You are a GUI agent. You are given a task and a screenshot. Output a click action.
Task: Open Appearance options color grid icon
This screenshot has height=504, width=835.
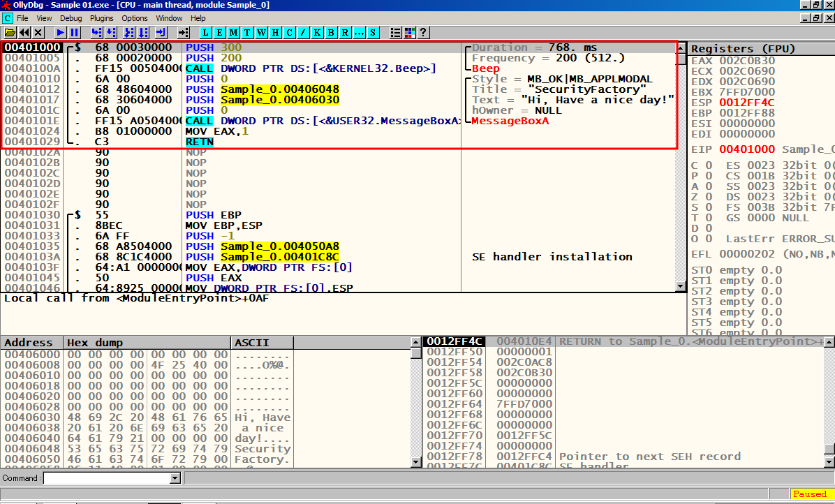(410, 33)
